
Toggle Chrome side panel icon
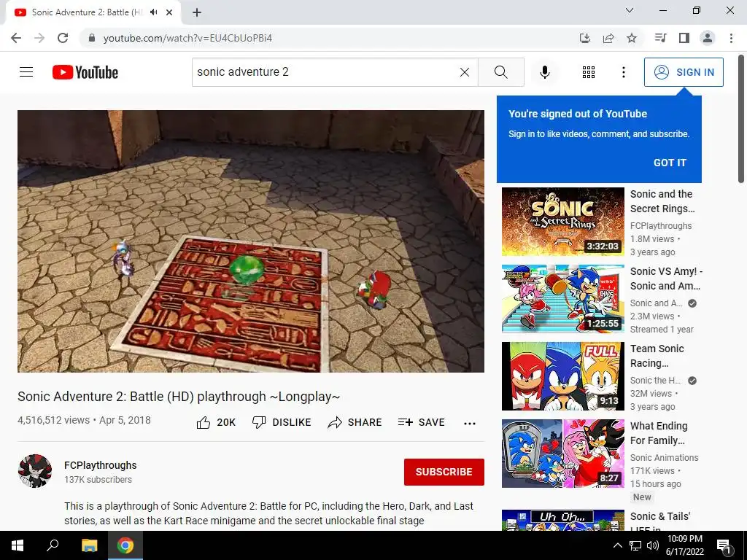(x=684, y=38)
